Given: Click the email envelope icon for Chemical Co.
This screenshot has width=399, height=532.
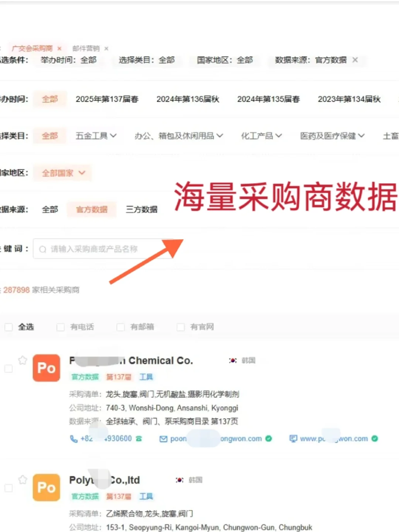Looking at the screenshot, I should [x=163, y=439].
